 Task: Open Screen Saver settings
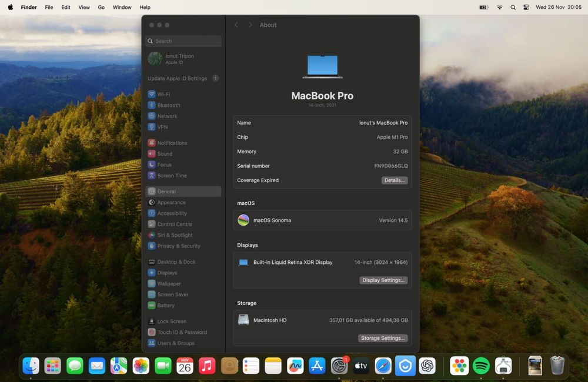[183, 294]
